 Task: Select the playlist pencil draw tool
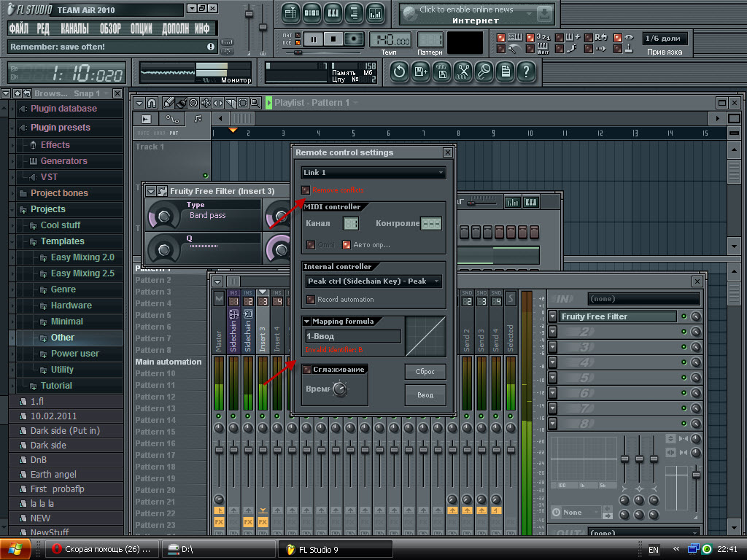[169, 102]
